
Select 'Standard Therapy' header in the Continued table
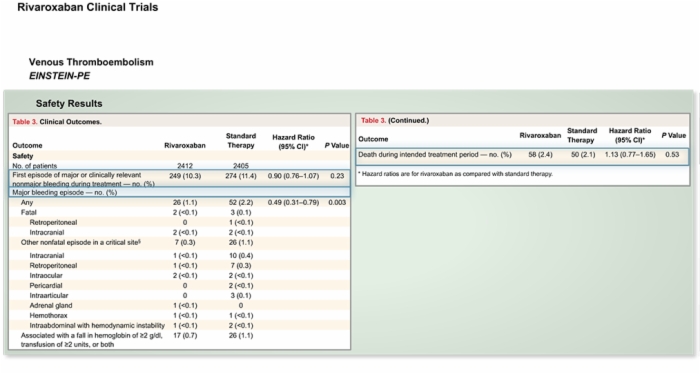(582, 135)
